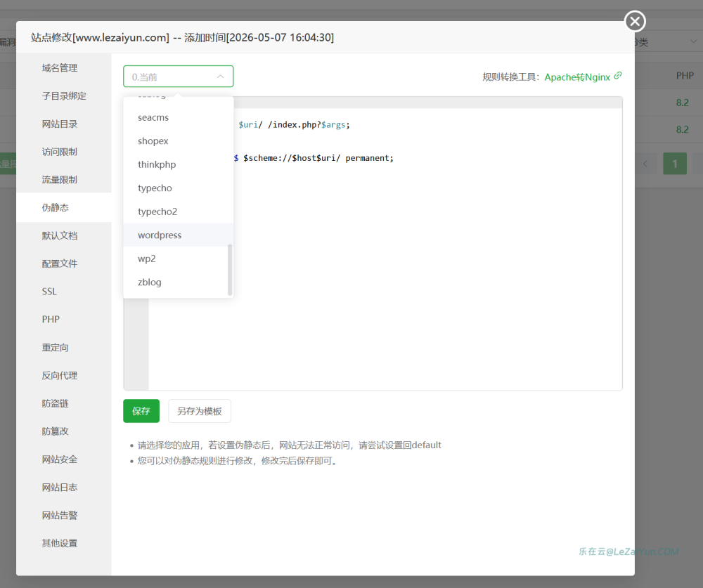Viewport: 703px width, 588px height.
Task: Open the 0.当前 template combo box
Action: pyautogui.click(x=178, y=77)
